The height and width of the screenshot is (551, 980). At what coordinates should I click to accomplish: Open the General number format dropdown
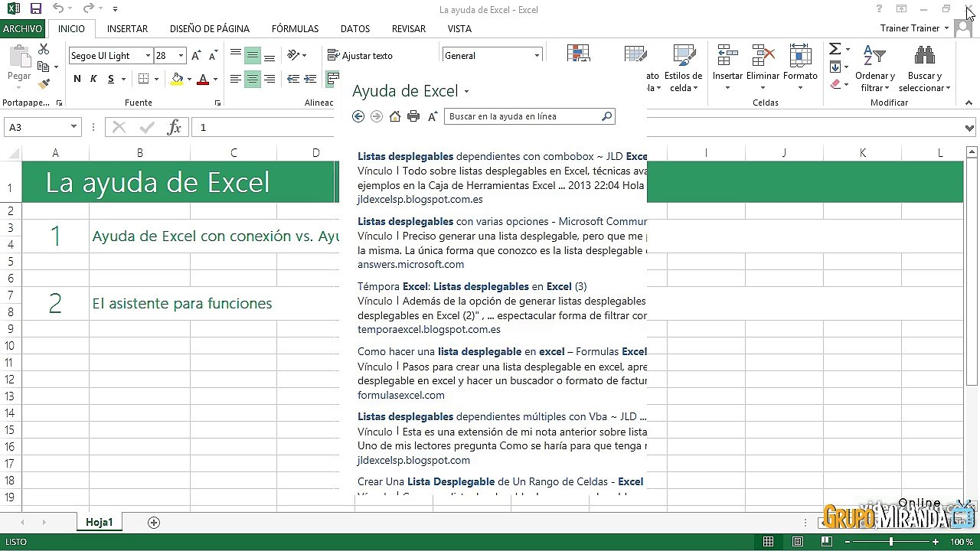pyautogui.click(x=537, y=56)
